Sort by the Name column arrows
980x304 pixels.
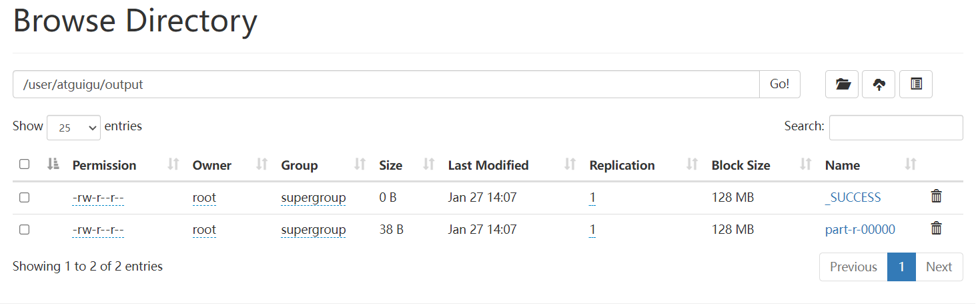click(911, 164)
